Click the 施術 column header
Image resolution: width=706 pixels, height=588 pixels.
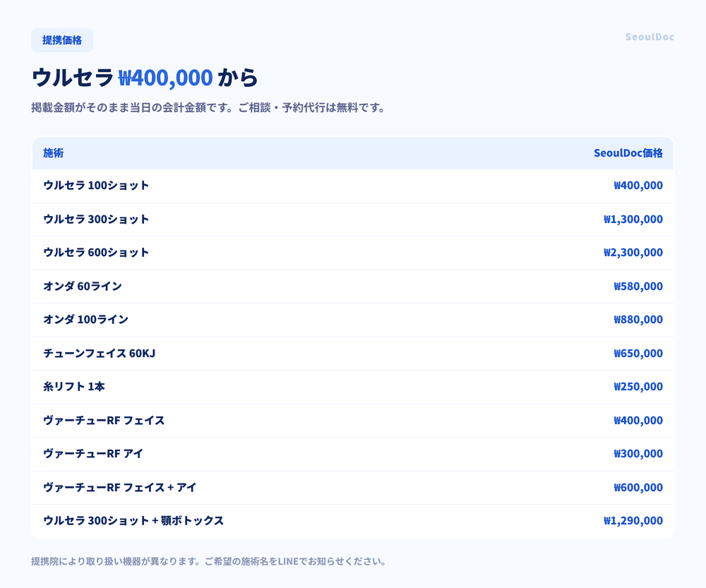pyautogui.click(x=53, y=153)
